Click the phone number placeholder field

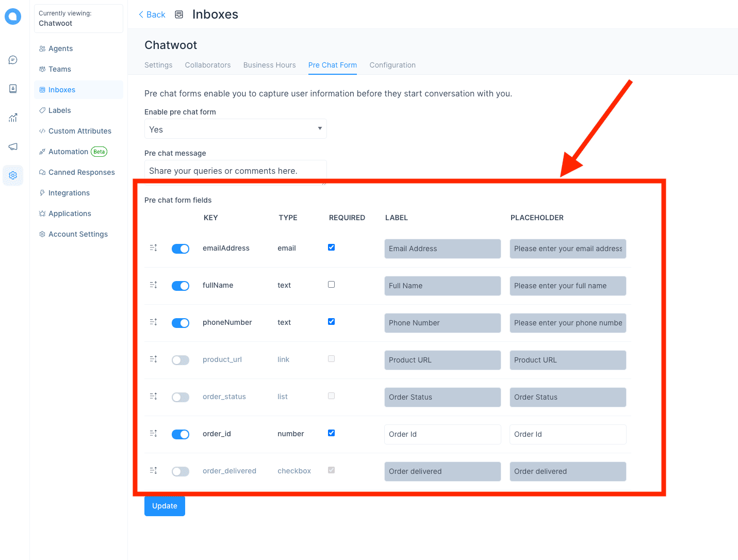(x=568, y=323)
